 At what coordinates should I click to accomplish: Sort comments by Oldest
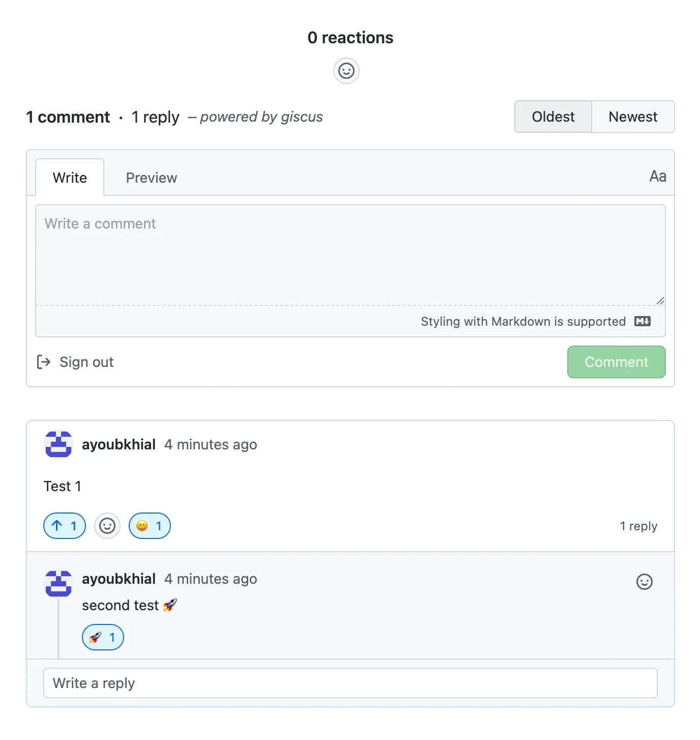[x=553, y=117]
